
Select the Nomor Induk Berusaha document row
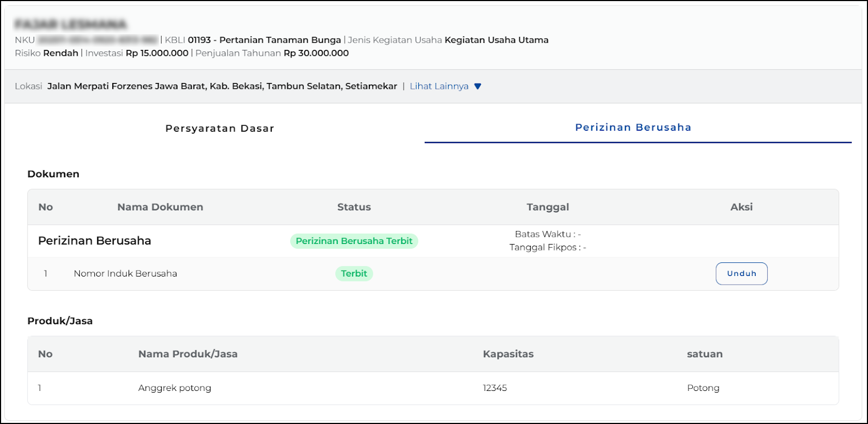[x=125, y=274]
